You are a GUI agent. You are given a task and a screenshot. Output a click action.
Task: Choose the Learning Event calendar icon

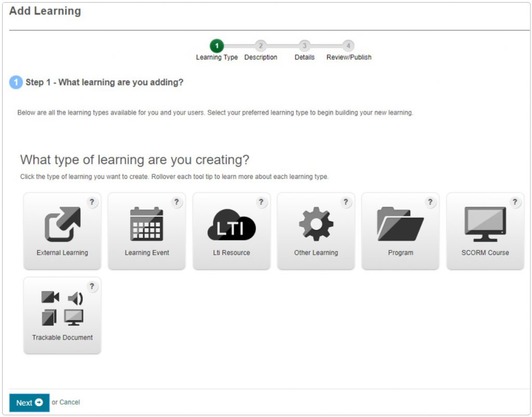pos(147,224)
